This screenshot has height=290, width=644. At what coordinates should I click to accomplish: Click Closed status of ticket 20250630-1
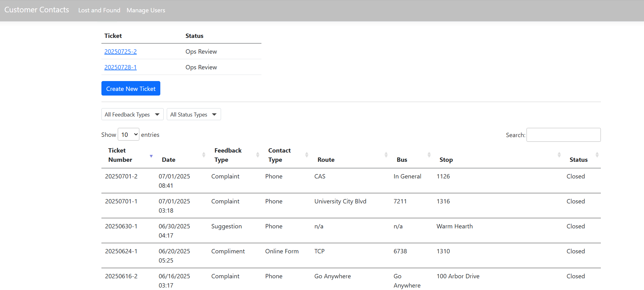tap(576, 226)
